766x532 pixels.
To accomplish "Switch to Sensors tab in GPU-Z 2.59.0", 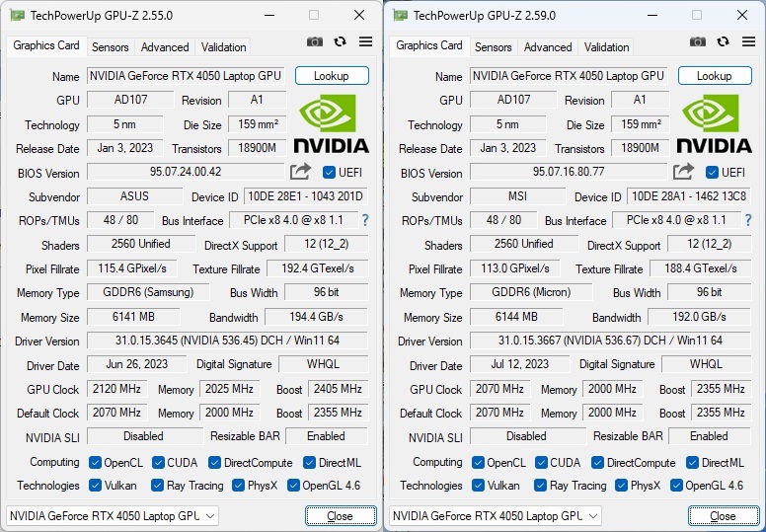I will point(494,47).
